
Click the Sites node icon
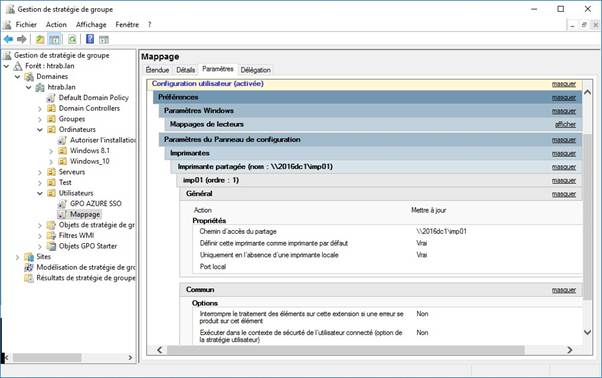29,257
